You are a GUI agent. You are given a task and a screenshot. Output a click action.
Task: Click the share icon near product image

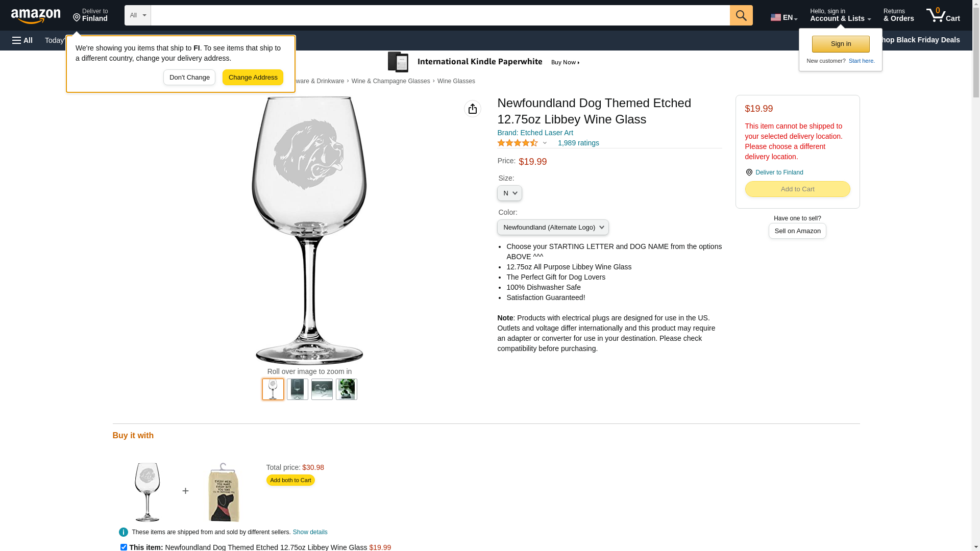[x=473, y=109]
